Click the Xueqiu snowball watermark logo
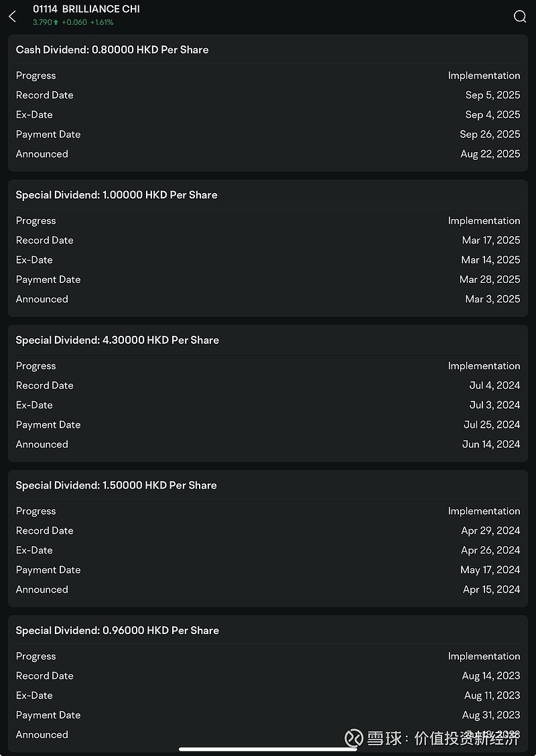Viewport: 536px width, 756px height. coord(354,738)
